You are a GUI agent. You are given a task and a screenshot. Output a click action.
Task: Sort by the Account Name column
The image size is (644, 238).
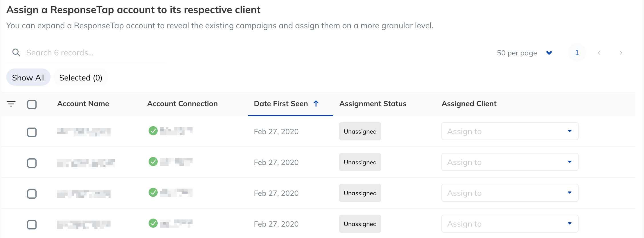tap(83, 104)
